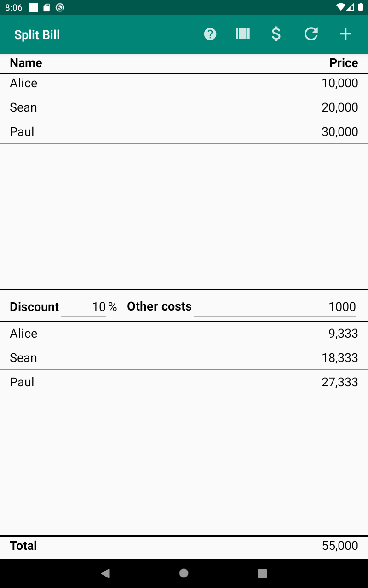Tap the Price column header
The width and height of the screenshot is (368, 588).
tap(344, 63)
